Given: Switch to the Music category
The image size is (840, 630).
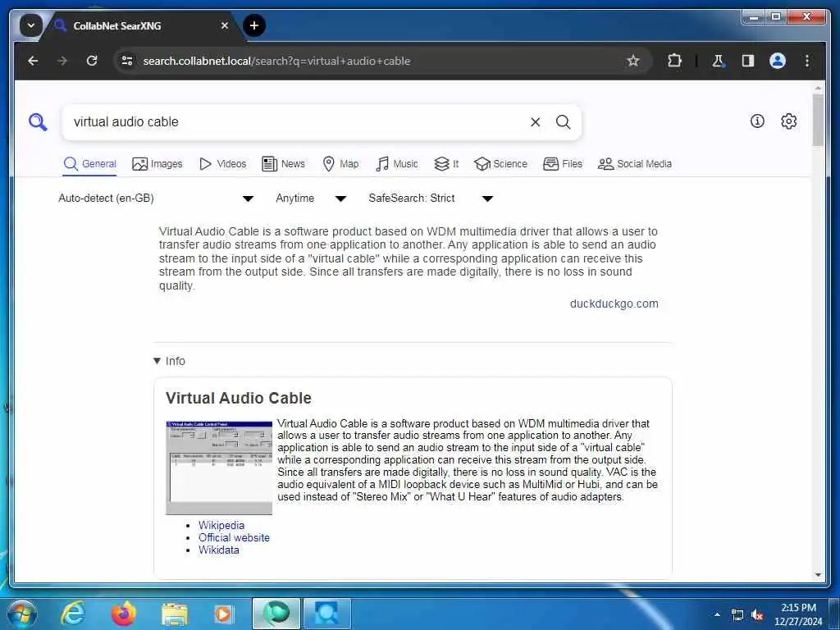Looking at the screenshot, I should tap(396, 164).
